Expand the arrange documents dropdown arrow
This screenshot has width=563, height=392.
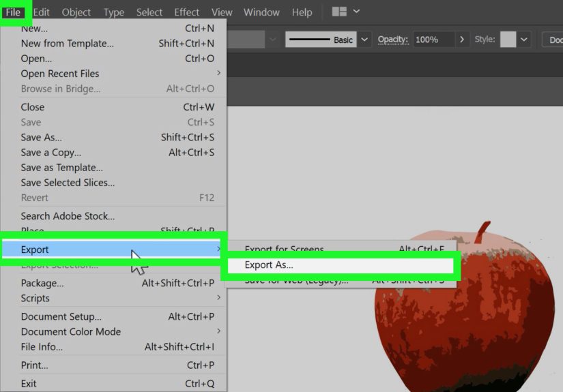coord(356,12)
